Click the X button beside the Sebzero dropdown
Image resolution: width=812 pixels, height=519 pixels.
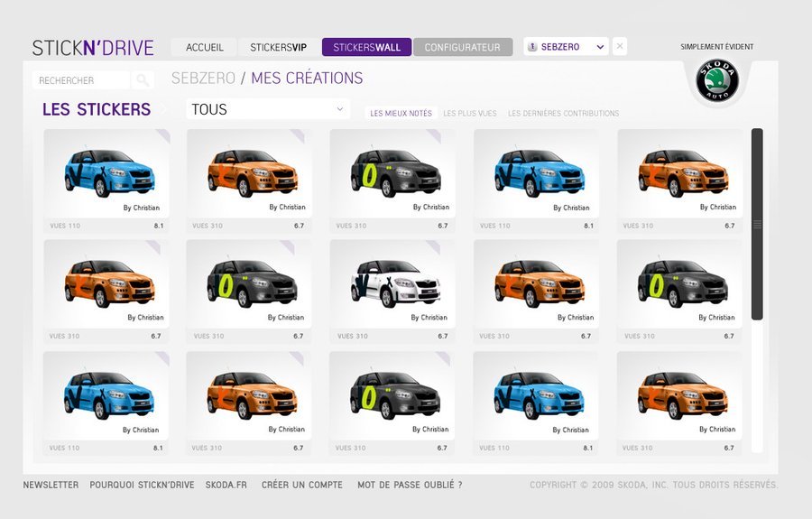(619, 47)
